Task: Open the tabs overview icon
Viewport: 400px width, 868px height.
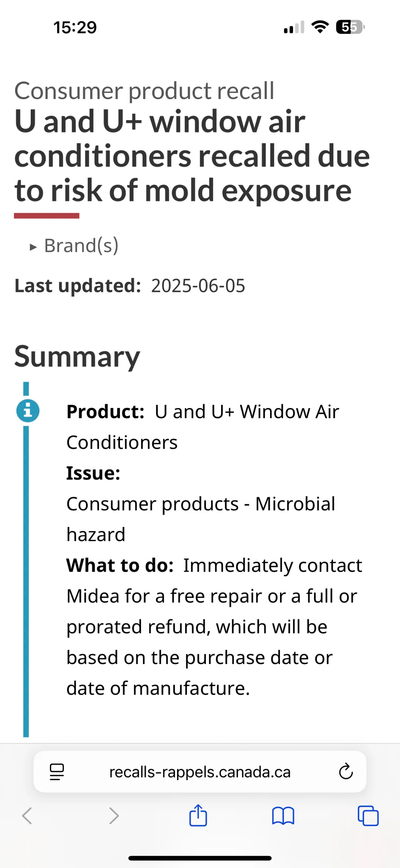Action: pos(368,816)
